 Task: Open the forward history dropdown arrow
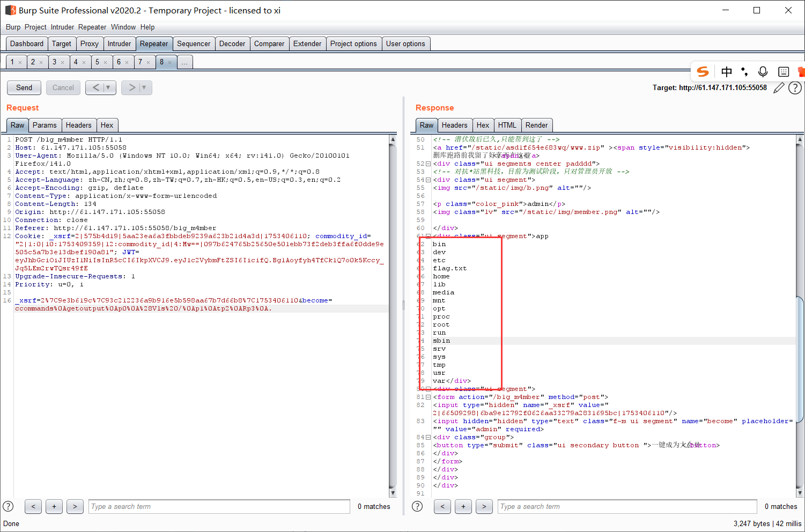tap(144, 87)
